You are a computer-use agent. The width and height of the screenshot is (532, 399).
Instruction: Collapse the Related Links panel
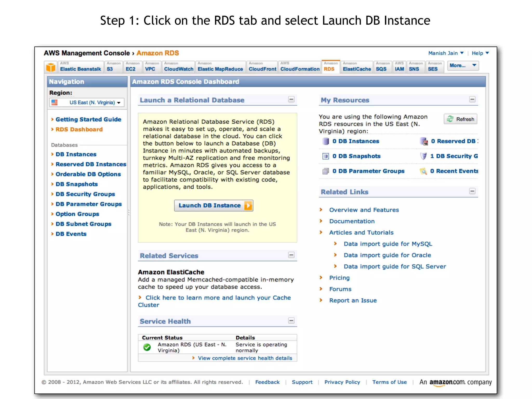pyautogui.click(x=472, y=191)
